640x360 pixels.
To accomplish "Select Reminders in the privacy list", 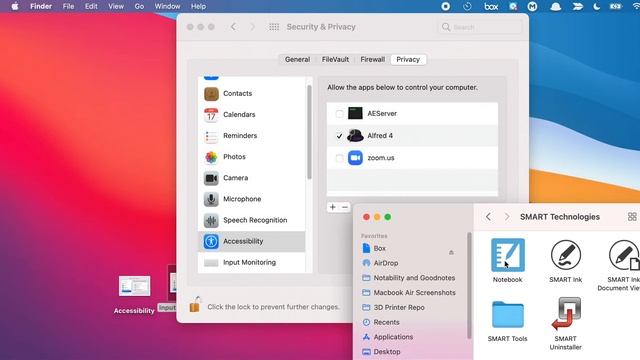I will click(x=251, y=136).
